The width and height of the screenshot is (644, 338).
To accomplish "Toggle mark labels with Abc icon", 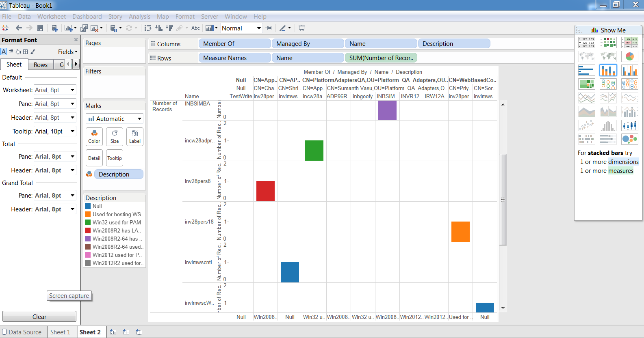I will tap(195, 28).
